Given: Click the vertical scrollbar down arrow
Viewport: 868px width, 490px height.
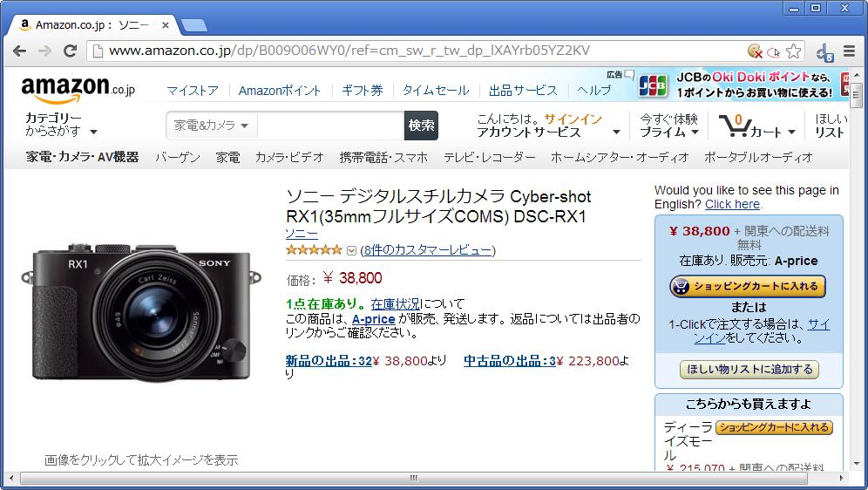Looking at the screenshot, I should tap(856, 463).
